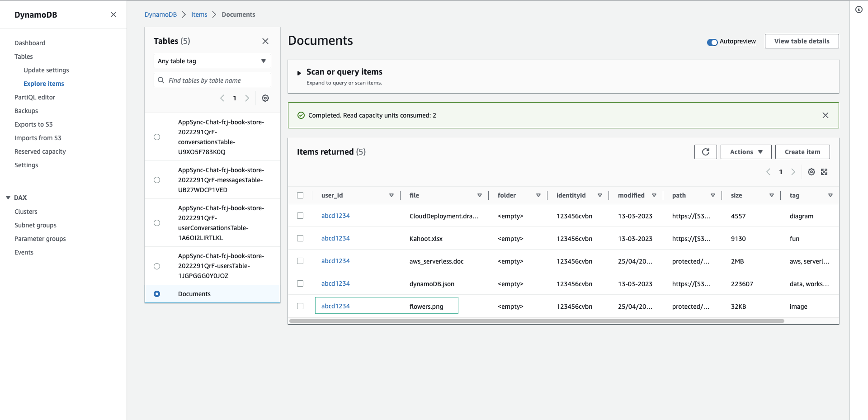
Task: Collapse the DAX section in sidebar
Action: (8, 198)
